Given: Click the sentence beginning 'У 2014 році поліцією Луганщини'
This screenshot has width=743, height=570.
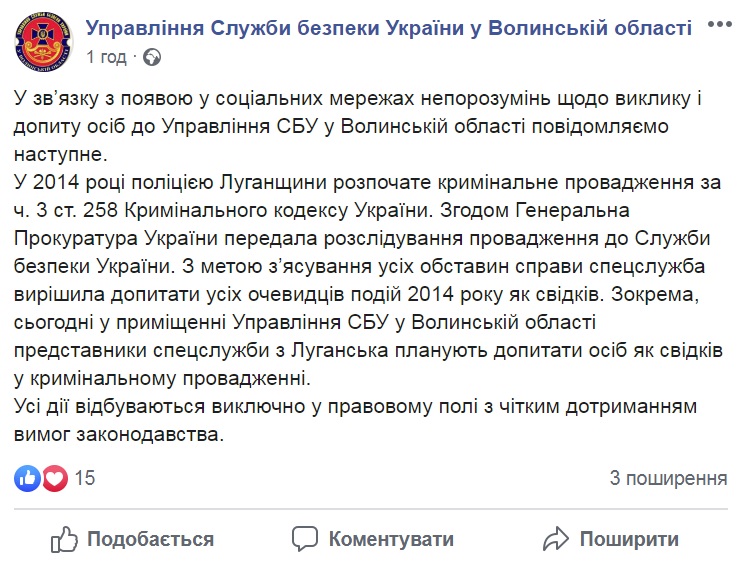Looking at the screenshot, I should (x=367, y=196).
